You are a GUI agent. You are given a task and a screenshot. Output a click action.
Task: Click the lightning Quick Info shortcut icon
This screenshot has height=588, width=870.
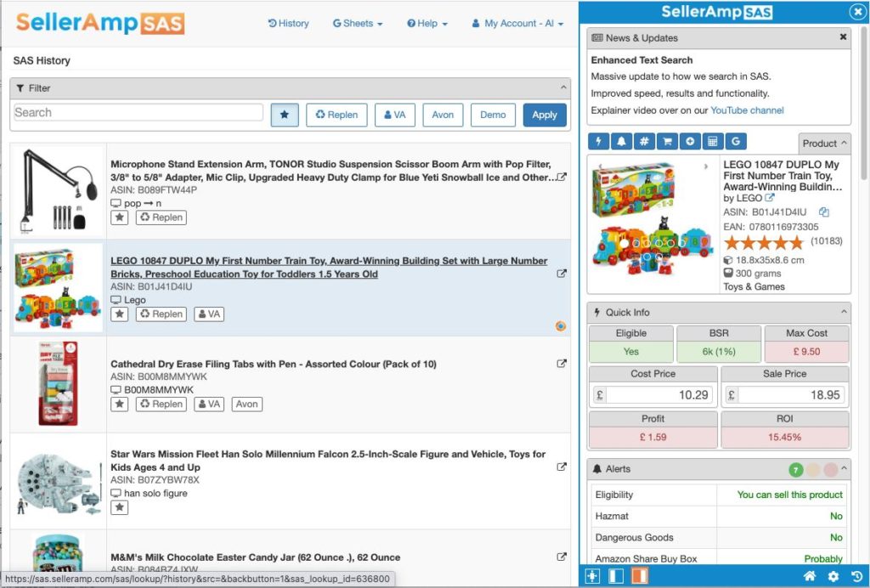click(598, 141)
